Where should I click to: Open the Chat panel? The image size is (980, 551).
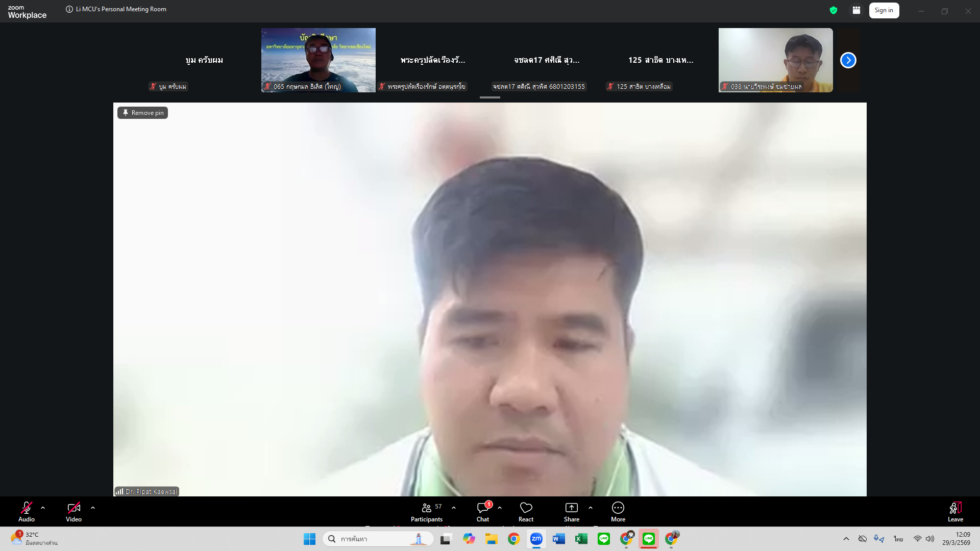(x=482, y=508)
